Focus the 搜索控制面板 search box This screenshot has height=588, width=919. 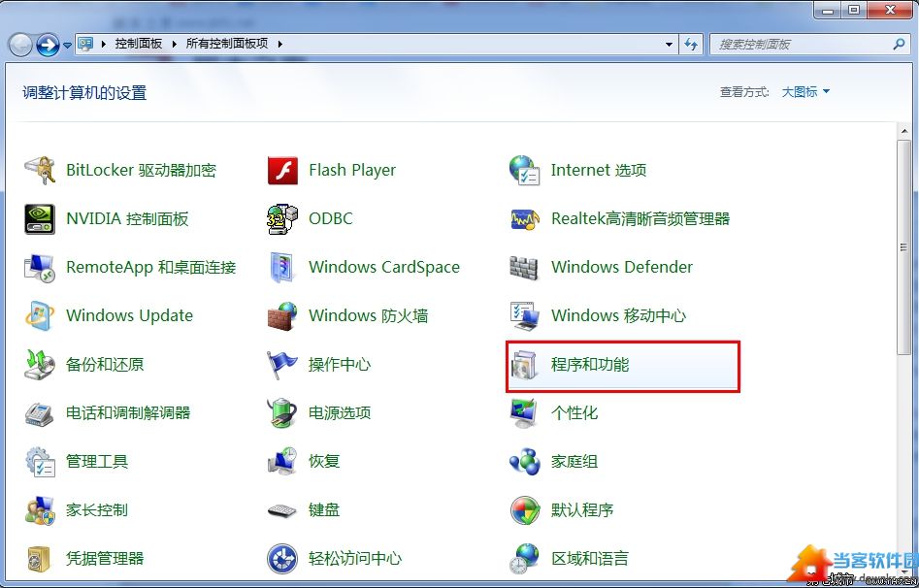tap(808, 45)
